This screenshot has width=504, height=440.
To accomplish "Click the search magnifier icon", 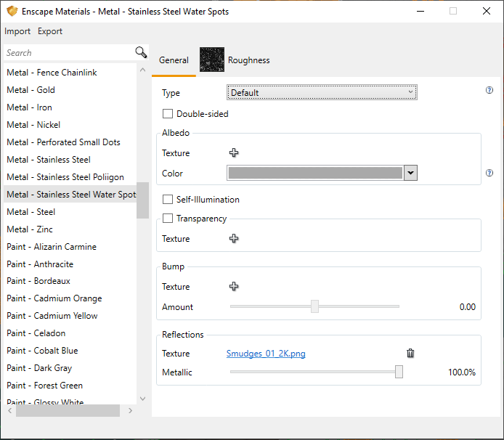I will coord(141,52).
